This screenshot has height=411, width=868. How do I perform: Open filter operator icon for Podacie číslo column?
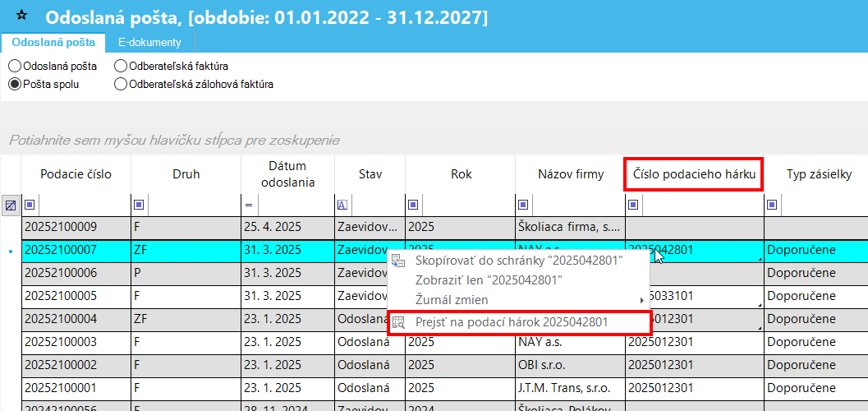30,205
